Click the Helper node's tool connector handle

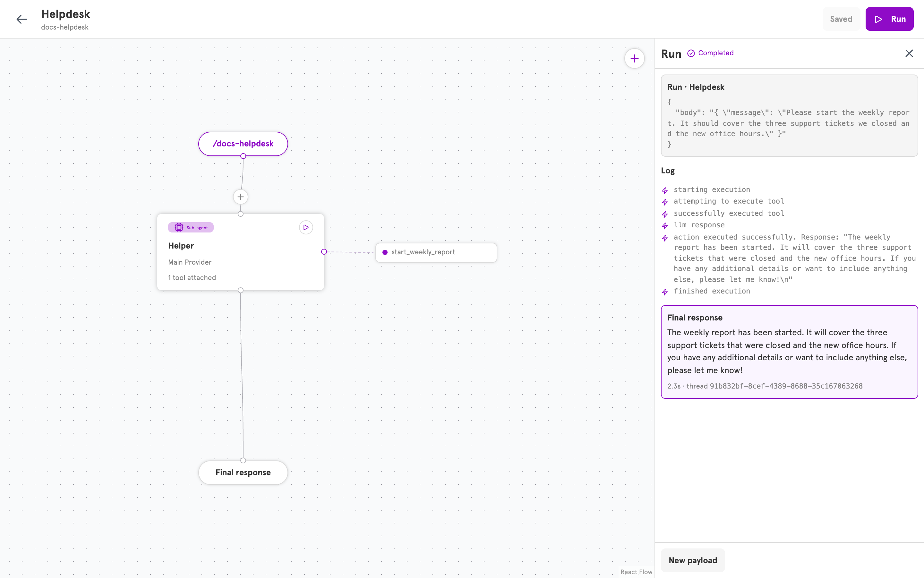(x=324, y=251)
